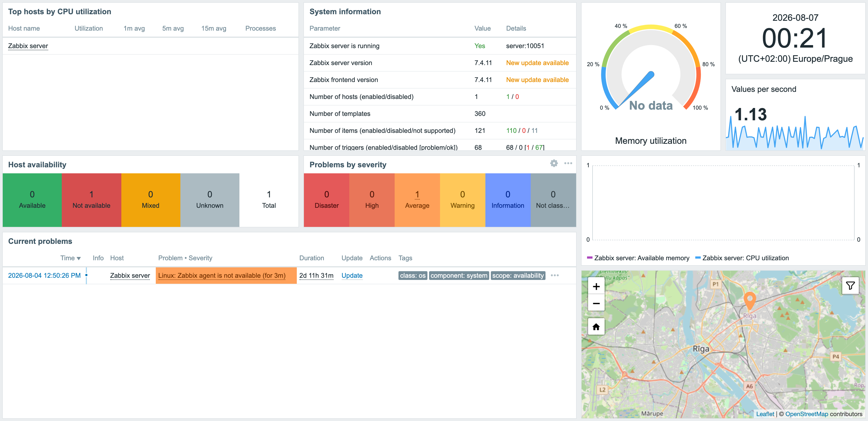The image size is (868, 421).
Task: Click the Tags column header in problems
Action: click(405, 258)
